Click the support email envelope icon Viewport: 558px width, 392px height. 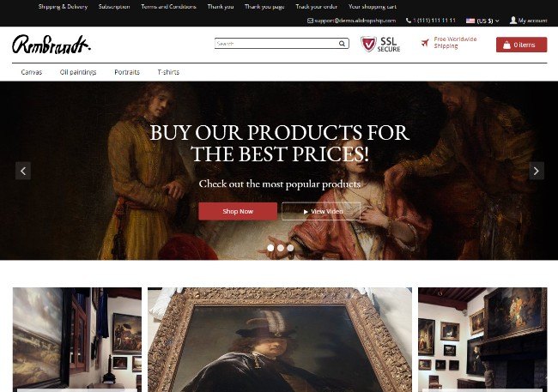(x=310, y=21)
